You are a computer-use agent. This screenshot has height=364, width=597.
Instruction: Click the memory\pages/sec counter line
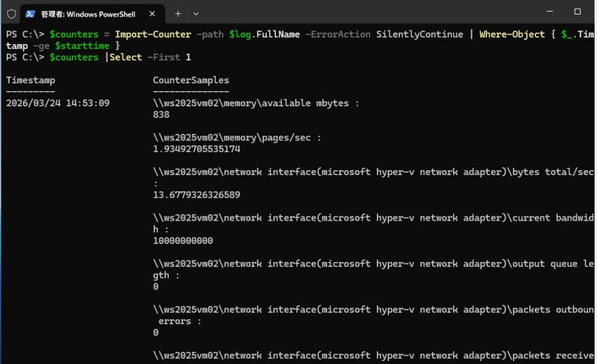click(236, 138)
